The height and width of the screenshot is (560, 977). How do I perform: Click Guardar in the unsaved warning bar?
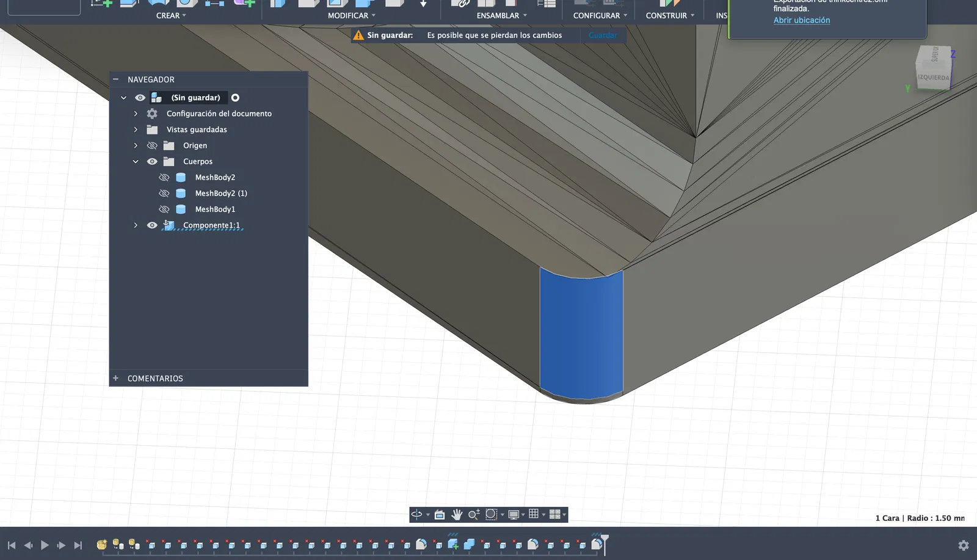[x=603, y=35]
